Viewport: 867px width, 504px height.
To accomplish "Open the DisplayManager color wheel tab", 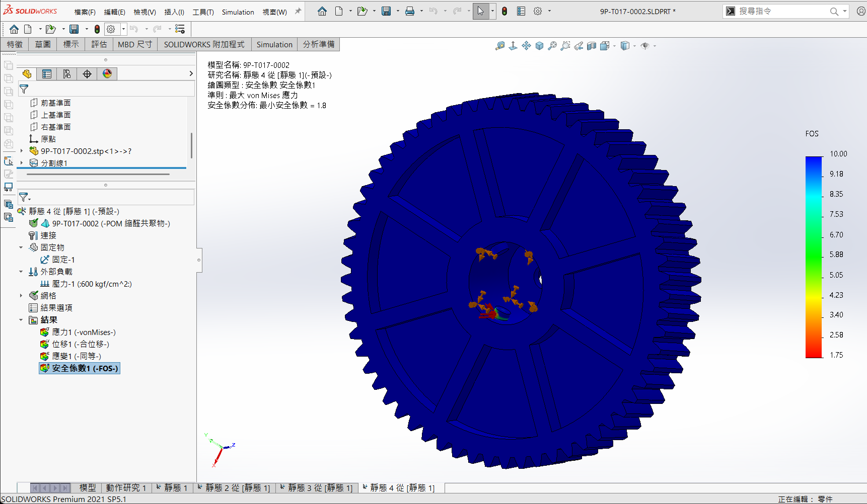I will [107, 74].
